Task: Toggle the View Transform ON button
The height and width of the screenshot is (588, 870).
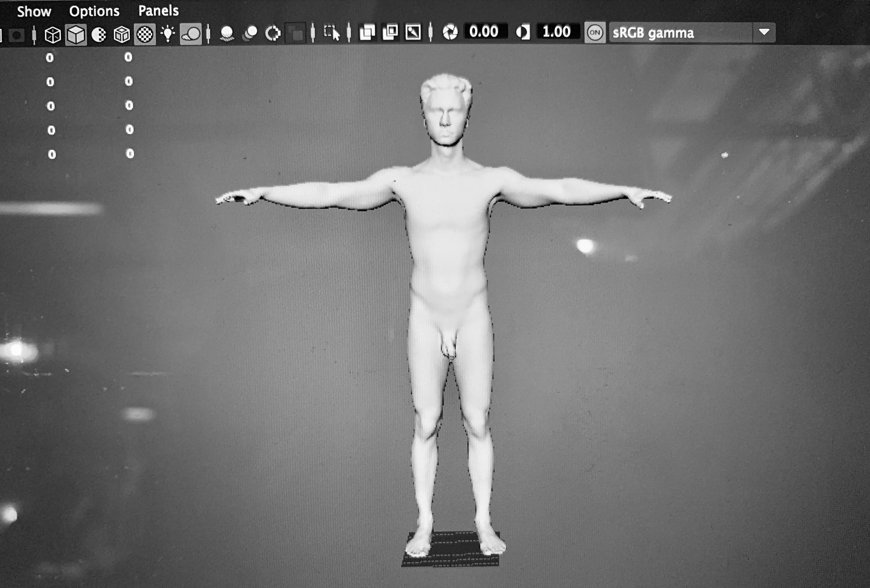Action: (x=595, y=33)
